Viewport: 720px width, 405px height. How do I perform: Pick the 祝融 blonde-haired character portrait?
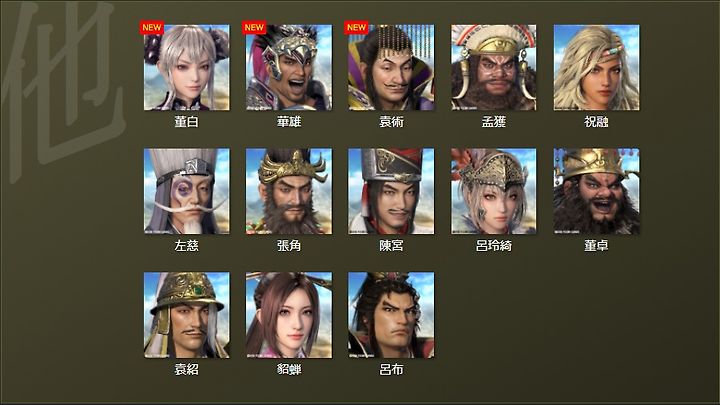[x=596, y=68]
